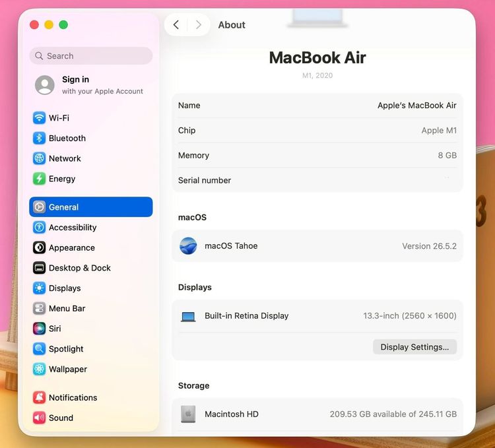495x448 pixels.
Task: Go forward with the right chevron
Action: [x=198, y=24]
